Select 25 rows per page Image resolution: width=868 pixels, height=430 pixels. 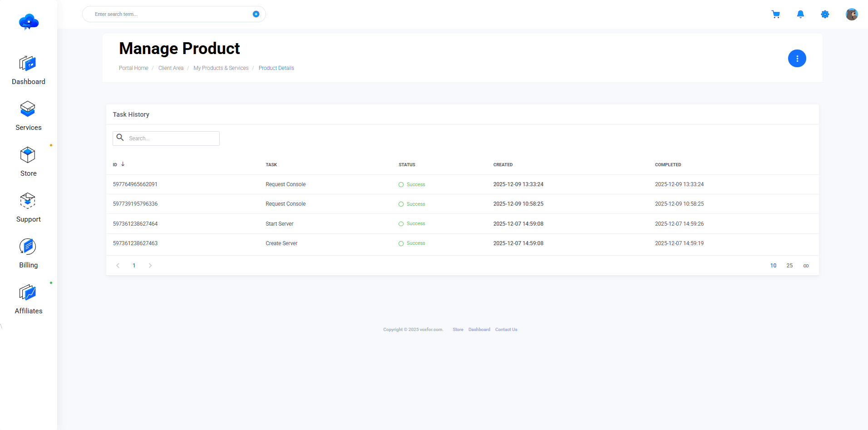click(x=789, y=265)
